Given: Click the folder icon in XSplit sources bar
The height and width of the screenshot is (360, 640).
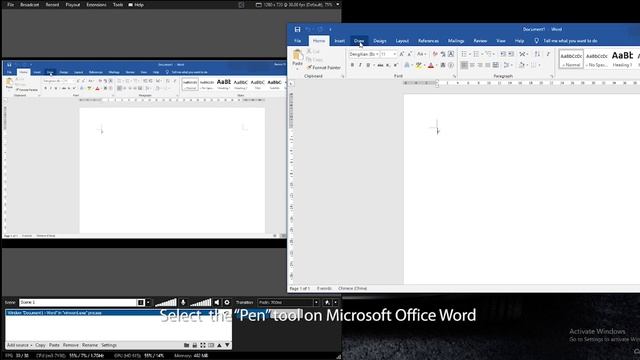Looking at the screenshot, I should click(x=187, y=345).
